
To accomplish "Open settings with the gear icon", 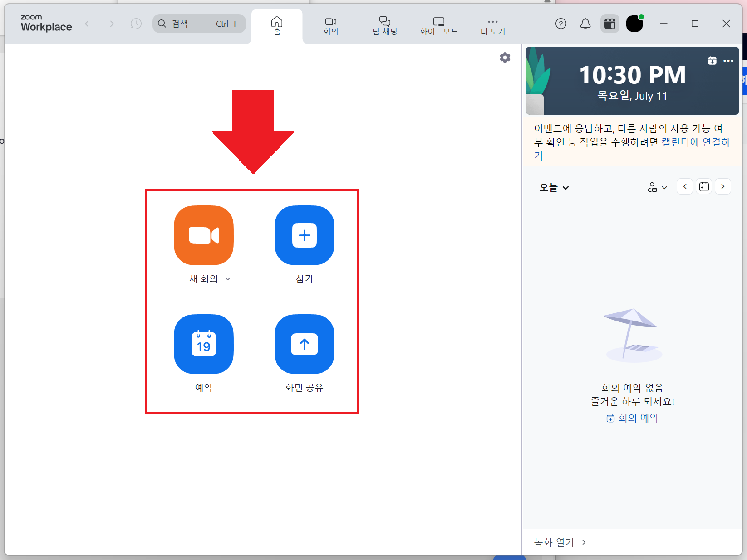I will [x=505, y=58].
